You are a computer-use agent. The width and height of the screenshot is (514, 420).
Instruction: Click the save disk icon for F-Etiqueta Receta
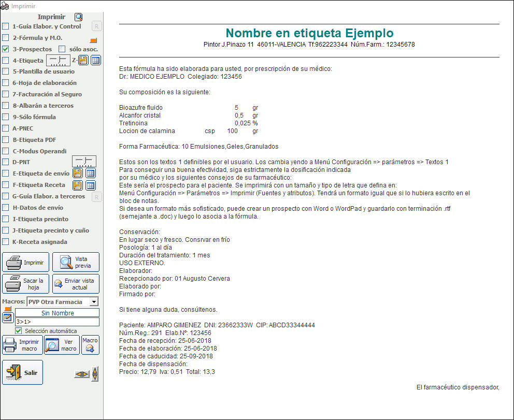(x=78, y=185)
